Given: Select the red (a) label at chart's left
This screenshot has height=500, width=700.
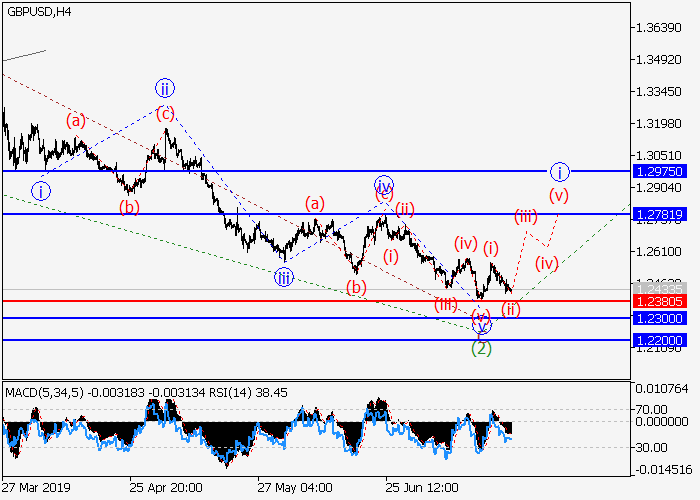Looking at the screenshot, I should (76, 121).
